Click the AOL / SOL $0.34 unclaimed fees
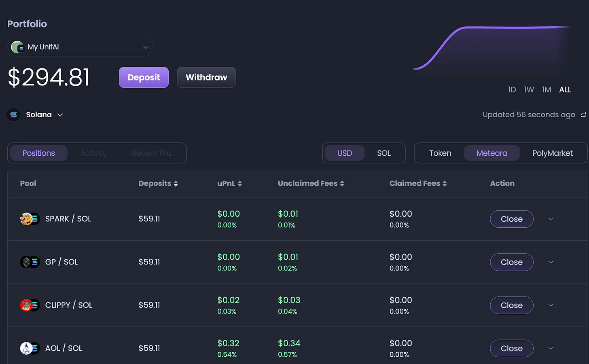The image size is (589, 364). coord(289,343)
